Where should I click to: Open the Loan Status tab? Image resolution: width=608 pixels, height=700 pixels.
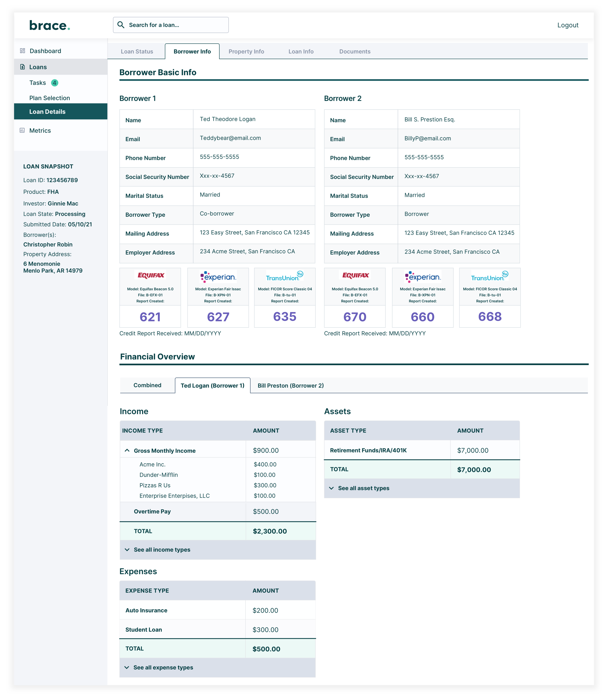137,52
